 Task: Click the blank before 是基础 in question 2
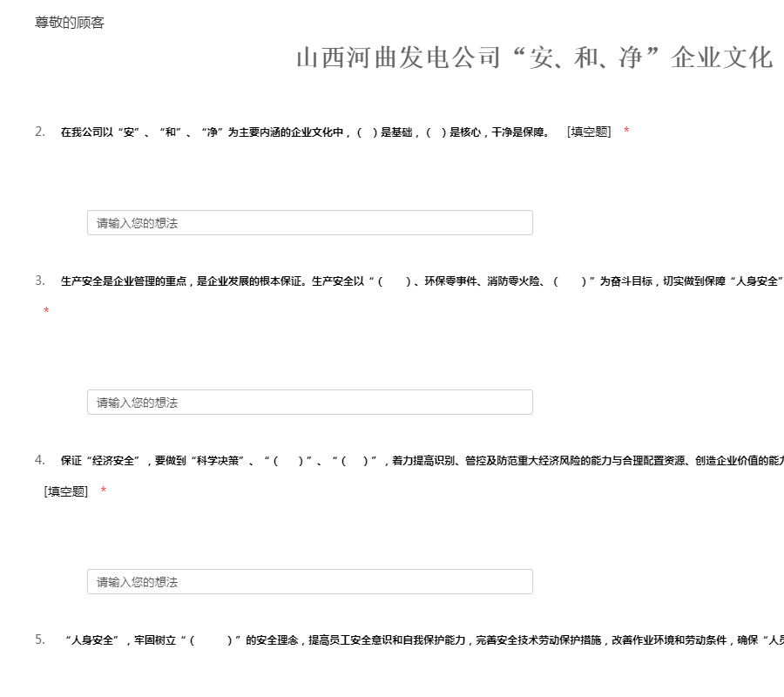tap(367, 132)
